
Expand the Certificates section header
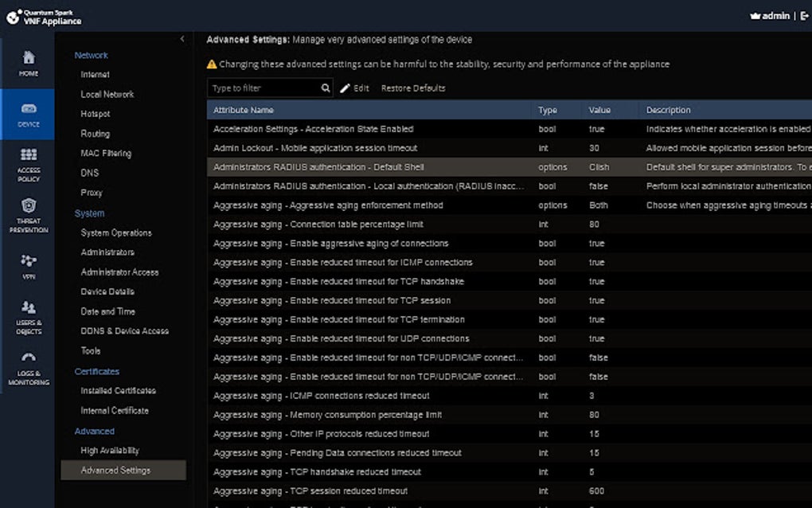[x=96, y=371]
